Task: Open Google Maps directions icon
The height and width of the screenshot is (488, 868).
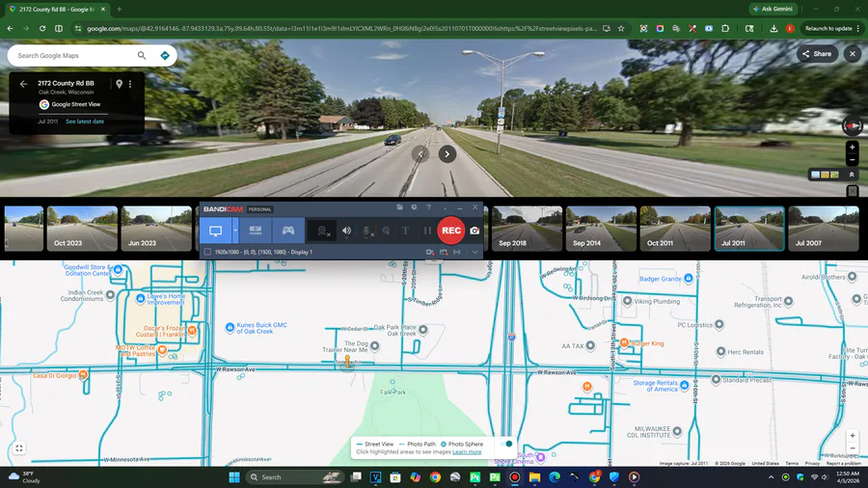Action: [164, 55]
